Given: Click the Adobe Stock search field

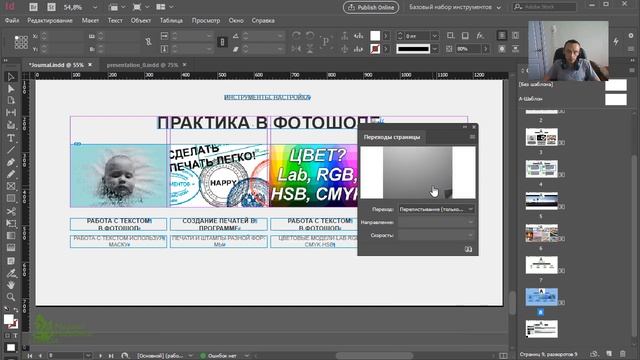Looking at the screenshot, I should (x=545, y=7).
